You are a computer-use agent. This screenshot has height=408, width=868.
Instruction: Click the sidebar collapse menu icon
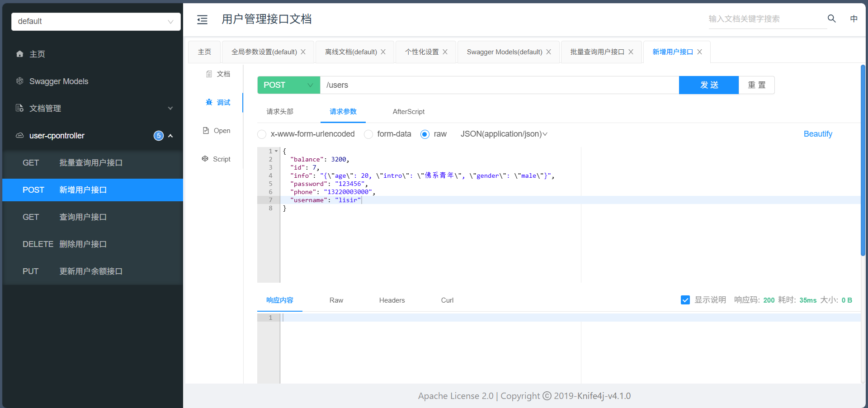(x=202, y=19)
